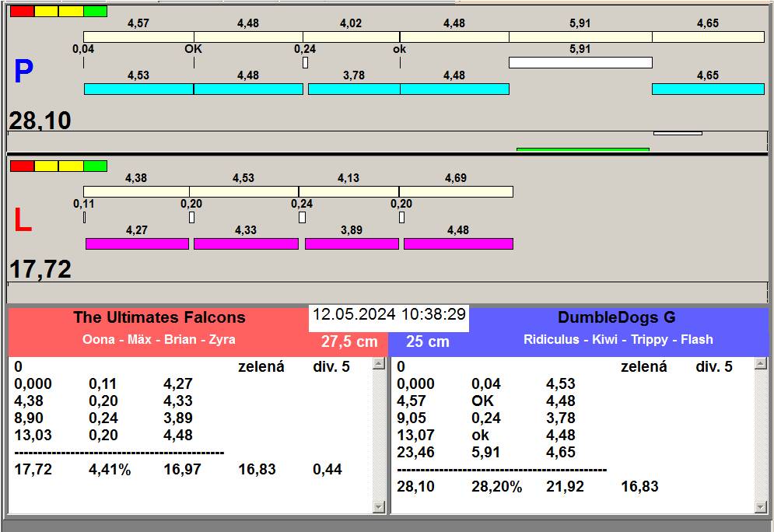Click the green start light in lane L
Image resolution: width=774 pixels, height=532 pixels.
(x=95, y=166)
